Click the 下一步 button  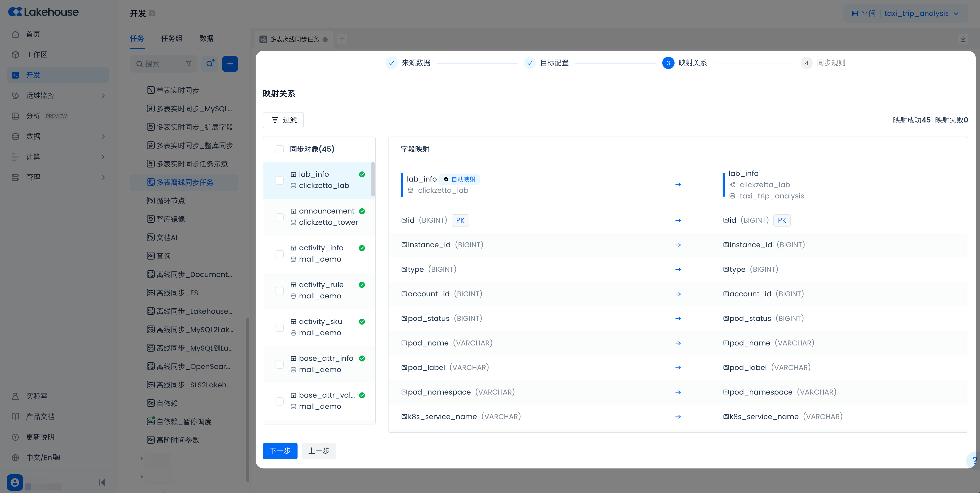point(280,451)
